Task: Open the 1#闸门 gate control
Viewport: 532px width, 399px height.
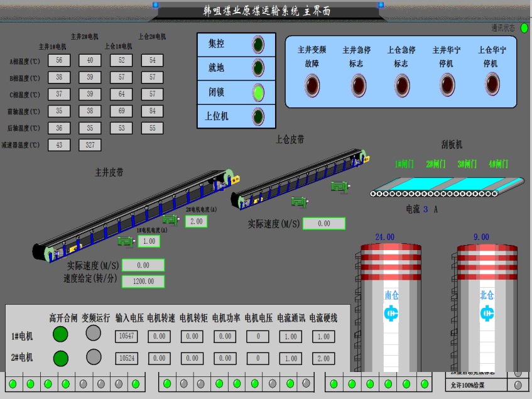Action: point(404,164)
